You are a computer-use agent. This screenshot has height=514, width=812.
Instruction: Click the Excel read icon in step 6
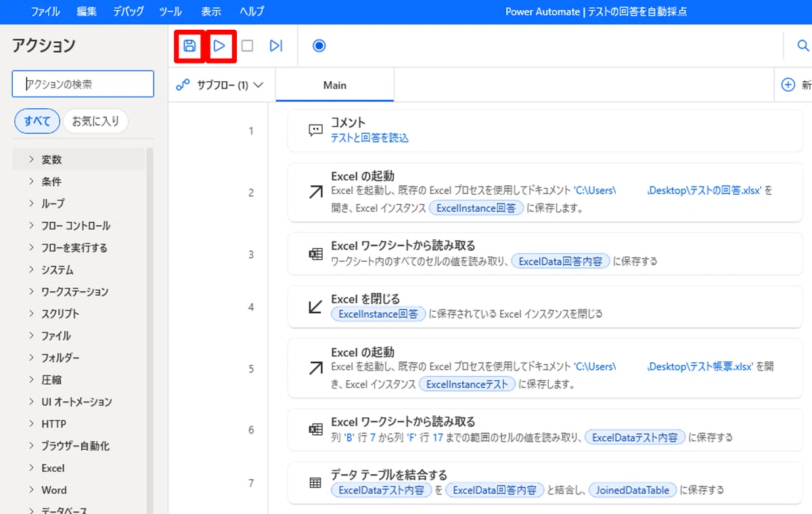point(315,430)
